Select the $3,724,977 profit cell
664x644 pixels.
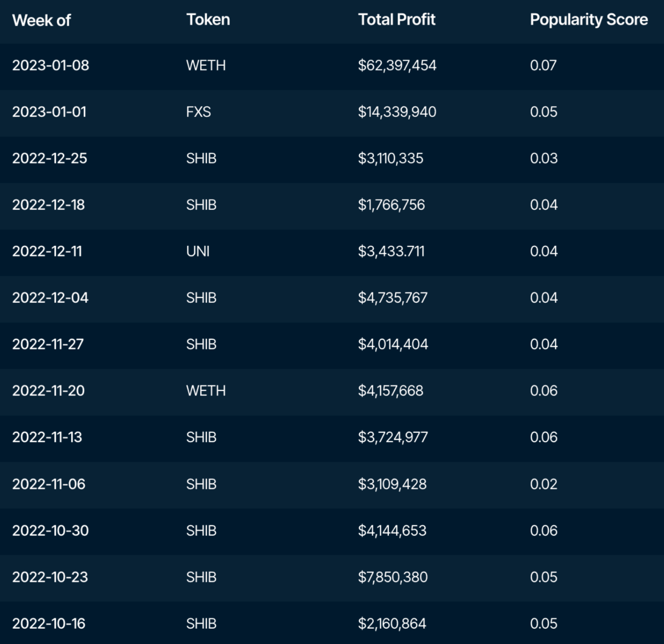[393, 437]
